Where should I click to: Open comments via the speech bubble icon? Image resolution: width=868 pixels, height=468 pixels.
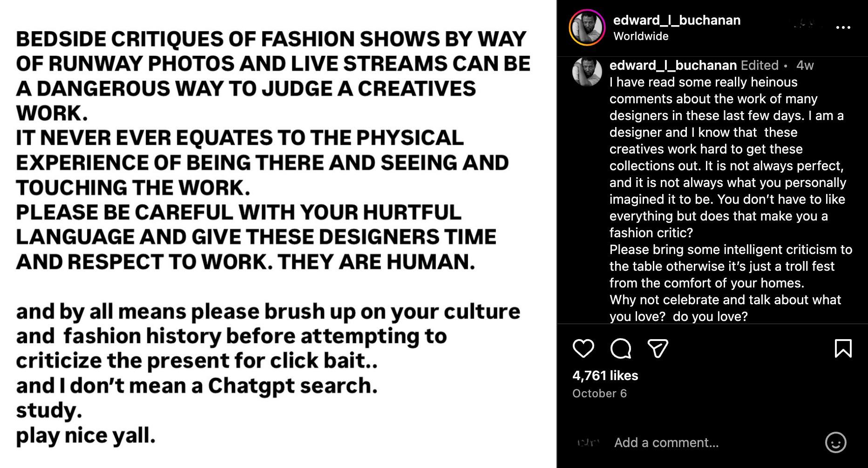point(620,348)
